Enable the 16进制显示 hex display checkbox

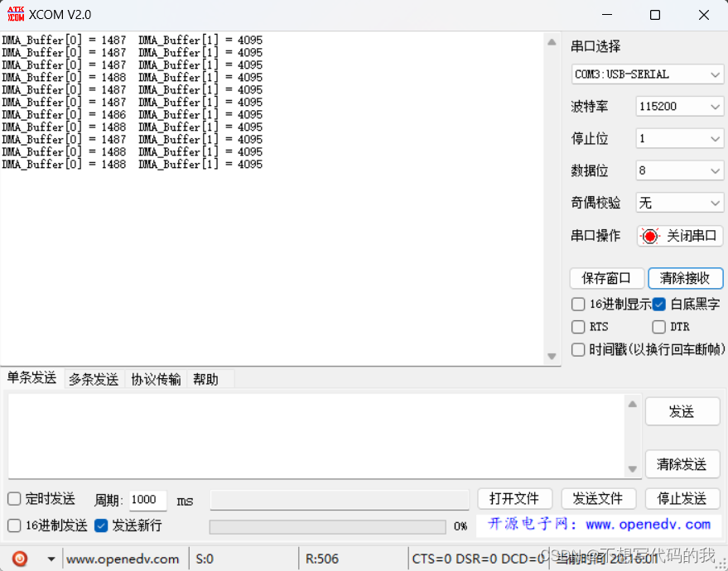point(578,305)
